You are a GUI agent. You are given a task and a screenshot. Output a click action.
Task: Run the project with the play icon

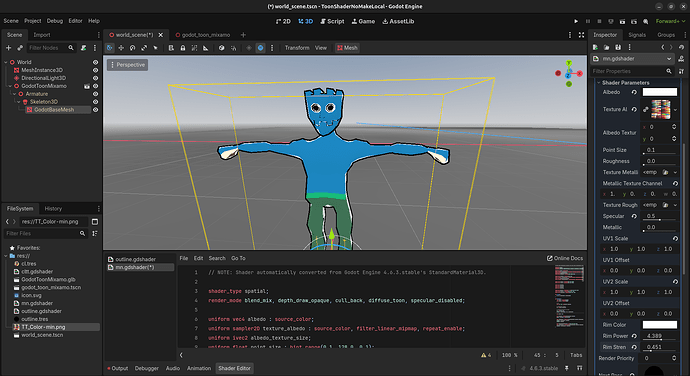click(x=576, y=21)
